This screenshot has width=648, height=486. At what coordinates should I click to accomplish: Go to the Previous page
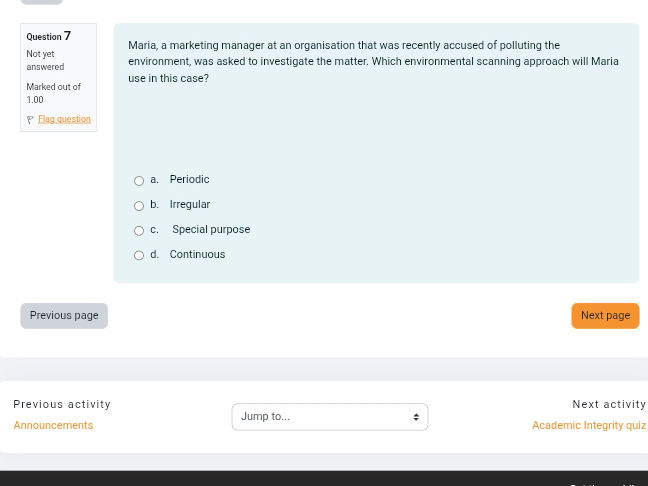coord(64,316)
